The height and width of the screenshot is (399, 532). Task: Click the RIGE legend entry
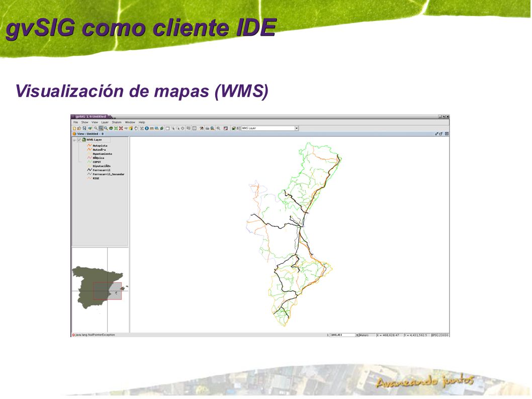pyautogui.click(x=96, y=178)
